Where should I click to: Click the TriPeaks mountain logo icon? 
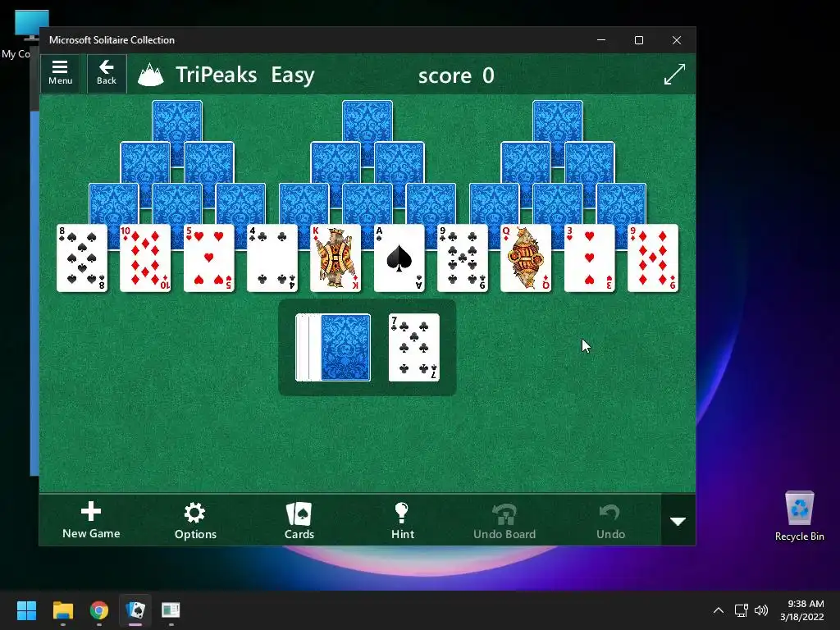pyautogui.click(x=151, y=75)
